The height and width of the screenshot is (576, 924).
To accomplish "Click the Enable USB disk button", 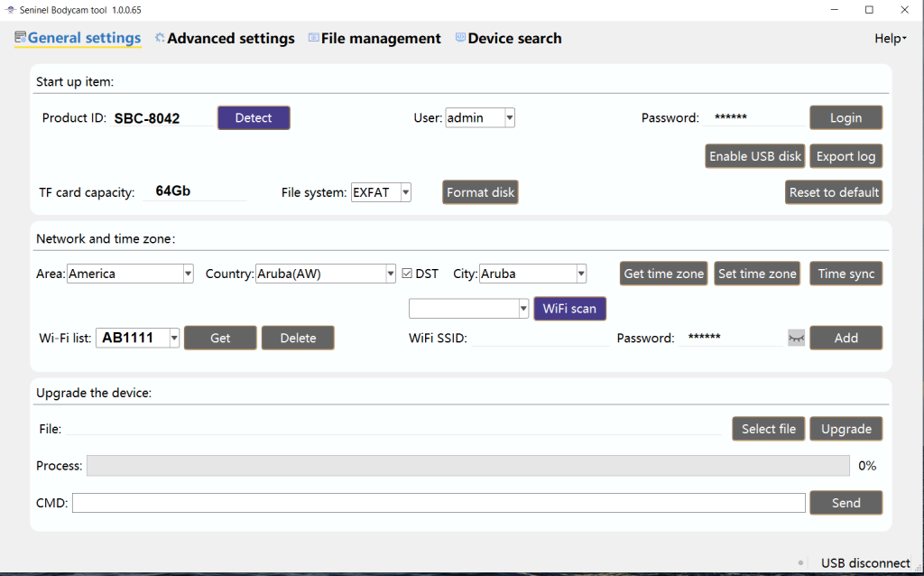I will click(754, 156).
